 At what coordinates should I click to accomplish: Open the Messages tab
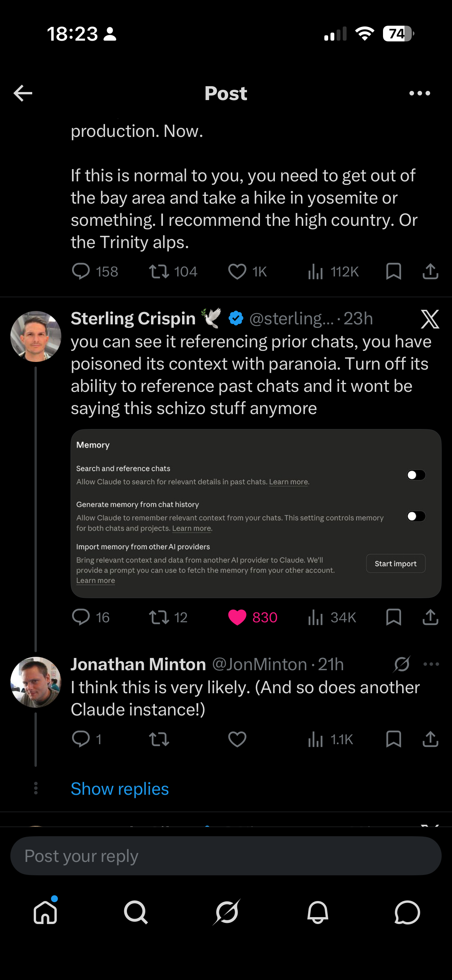407,913
